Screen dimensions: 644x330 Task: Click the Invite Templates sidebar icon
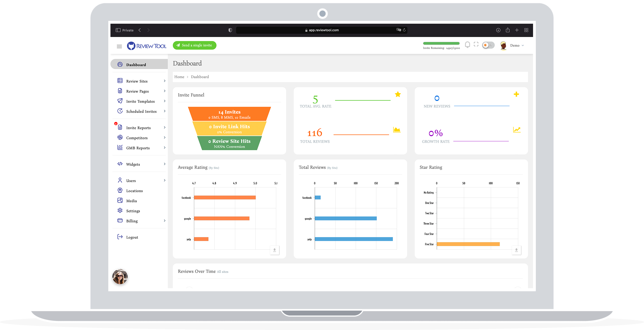[x=120, y=101]
